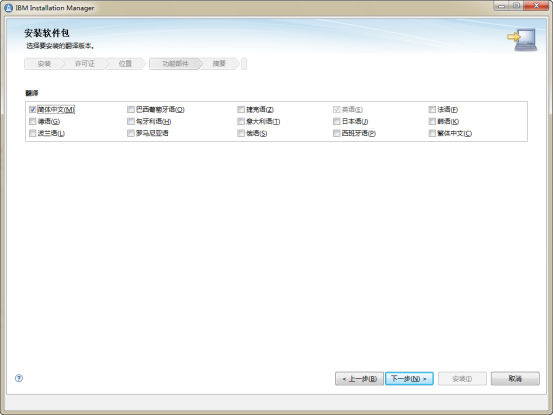Toggle the 简体中文(M) checkbox
Image resolution: width=553 pixels, height=415 pixels.
click(x=32, y=110)
